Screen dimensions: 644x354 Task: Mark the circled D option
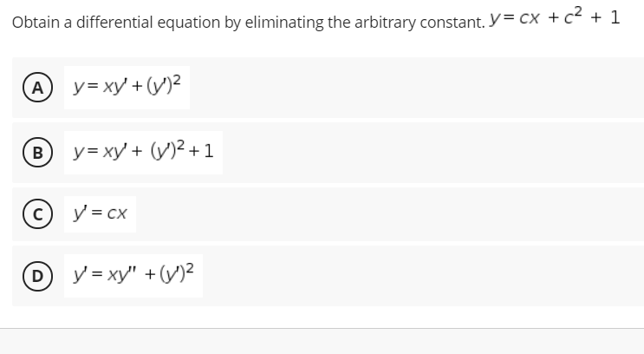click(x=37, y=276)
